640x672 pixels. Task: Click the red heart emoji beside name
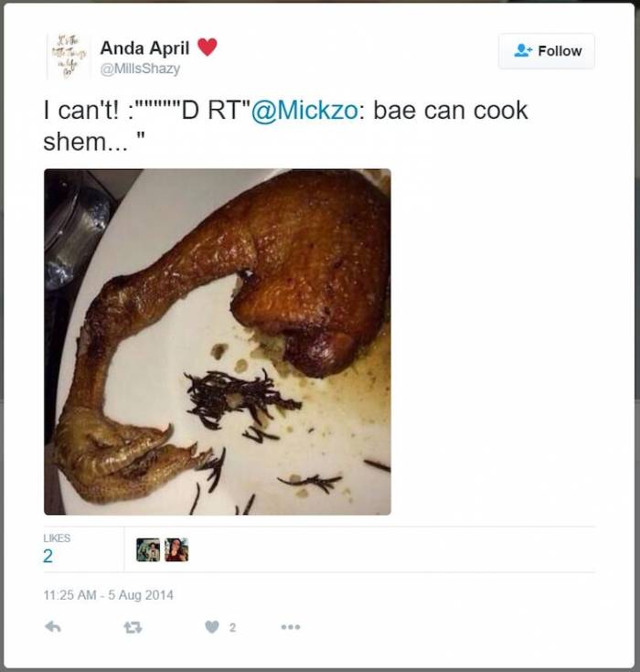pyautogui.click(x=207, y=47)
